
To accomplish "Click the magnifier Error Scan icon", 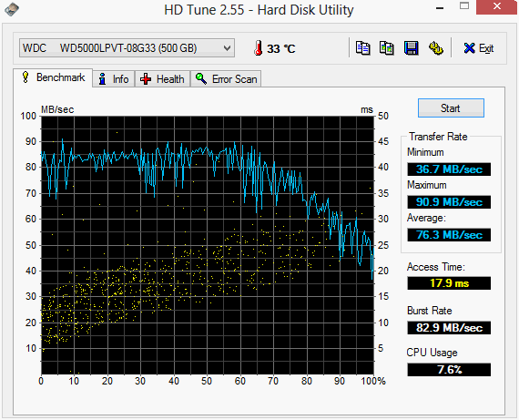I will click(x=201, y=79).
